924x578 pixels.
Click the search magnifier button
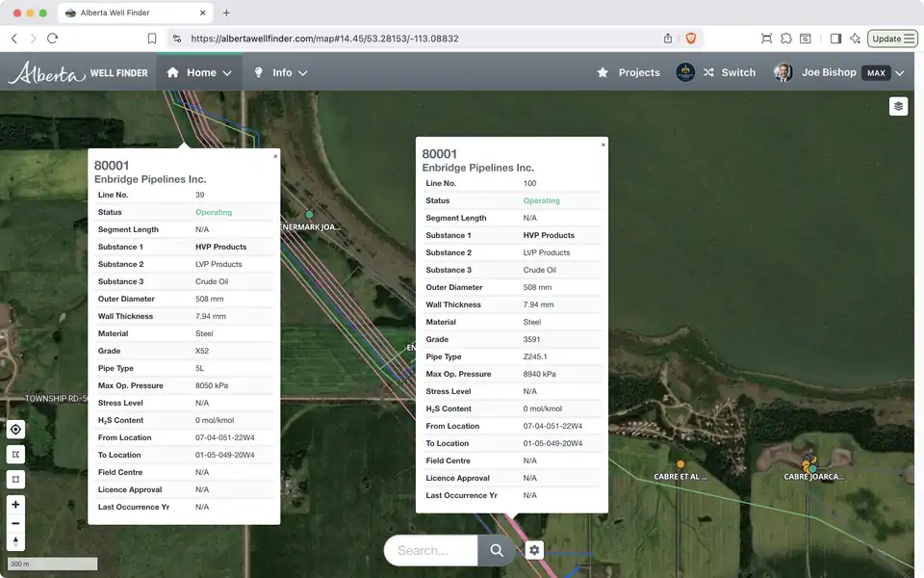pos(497,550)
